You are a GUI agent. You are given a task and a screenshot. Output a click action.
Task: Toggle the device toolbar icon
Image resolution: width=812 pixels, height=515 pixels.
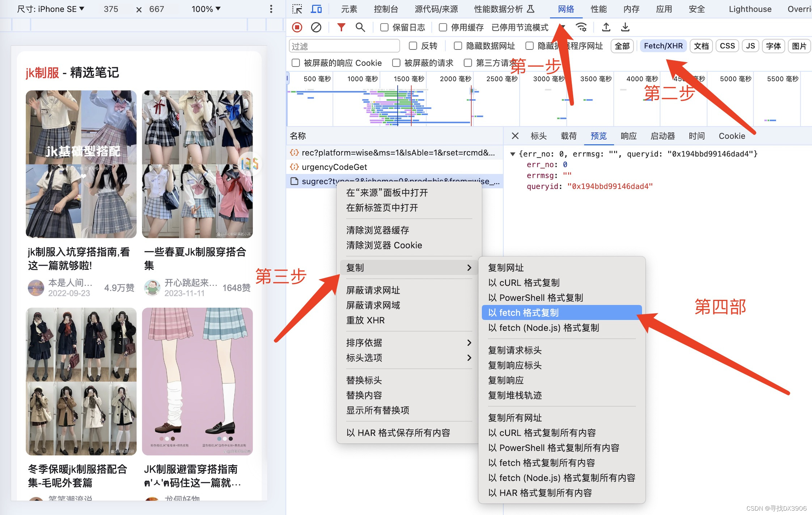tap(316, 9)
